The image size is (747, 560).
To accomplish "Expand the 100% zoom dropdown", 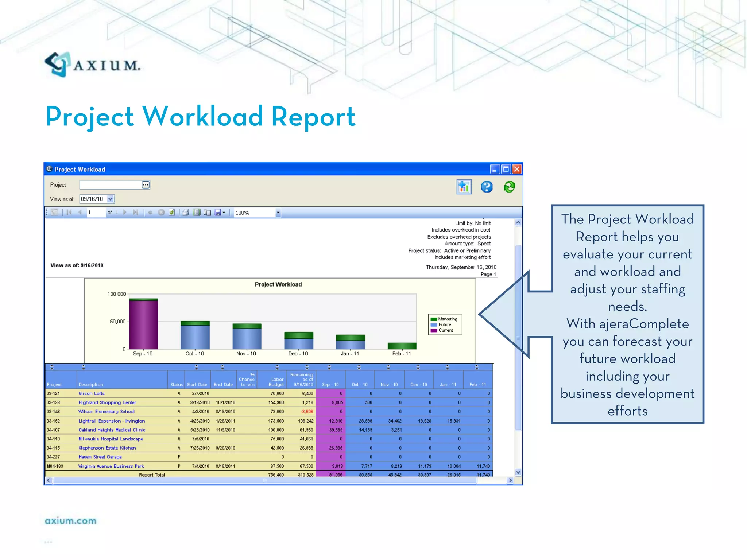I will click(278, 213).
